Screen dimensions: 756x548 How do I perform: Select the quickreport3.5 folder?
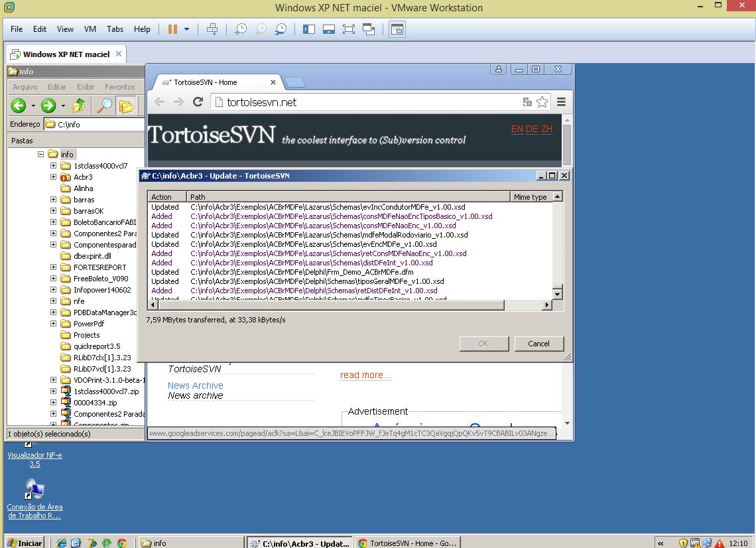(x=96, y=346)
